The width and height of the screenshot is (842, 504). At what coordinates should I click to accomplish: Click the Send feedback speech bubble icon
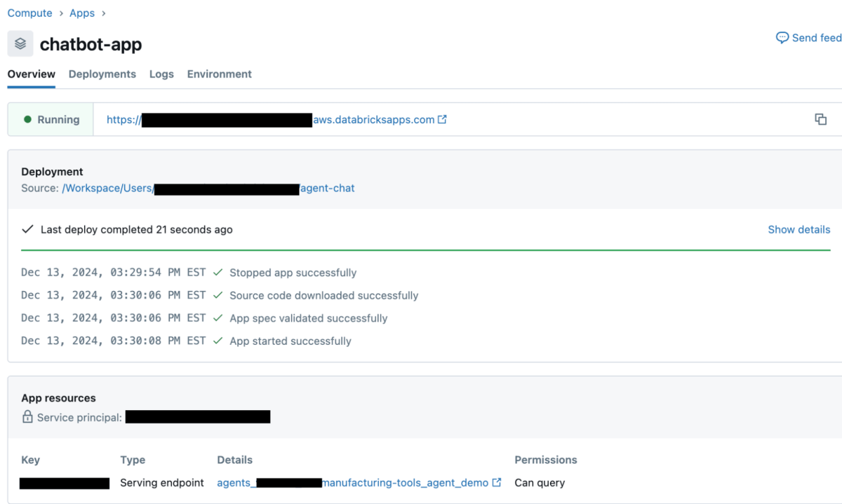pyautogui.click(x=782, y=38)
